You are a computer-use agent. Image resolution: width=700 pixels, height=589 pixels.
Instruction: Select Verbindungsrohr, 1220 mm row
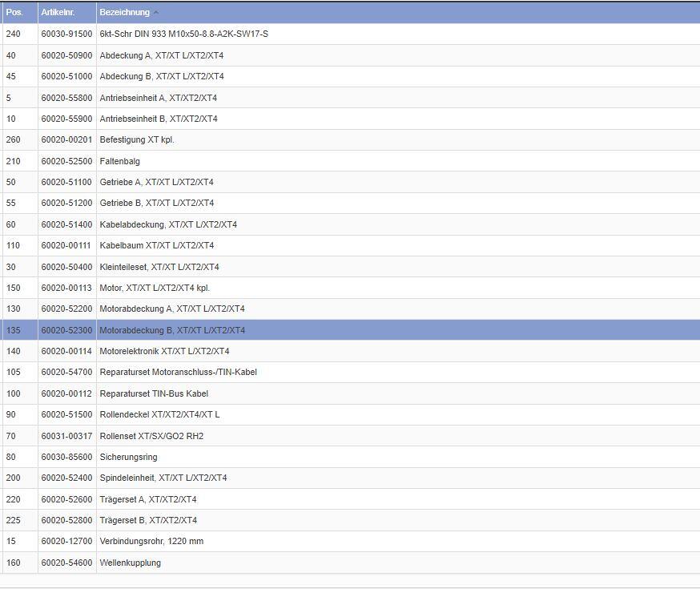pos(151,541)
